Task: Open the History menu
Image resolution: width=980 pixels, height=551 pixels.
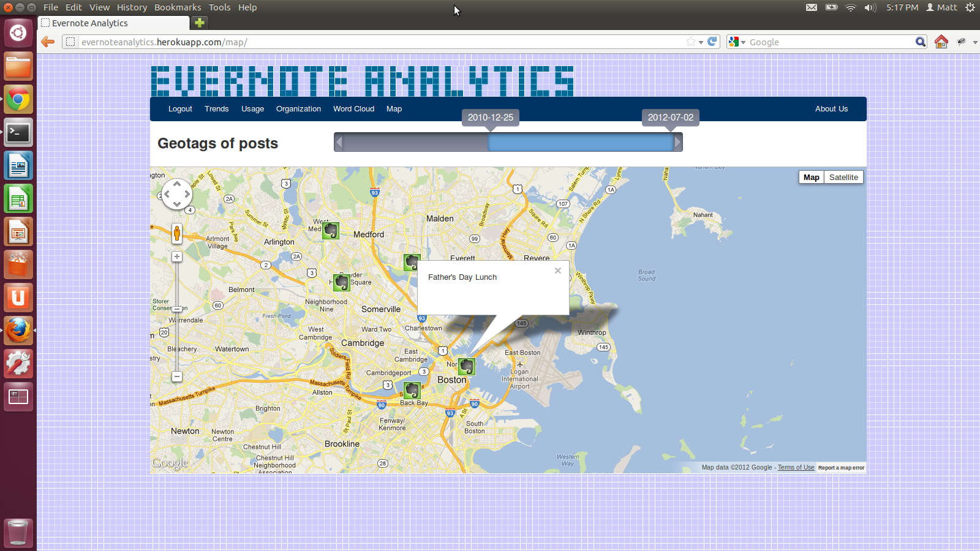Action: pyautogui.click(x=132, y=7)
